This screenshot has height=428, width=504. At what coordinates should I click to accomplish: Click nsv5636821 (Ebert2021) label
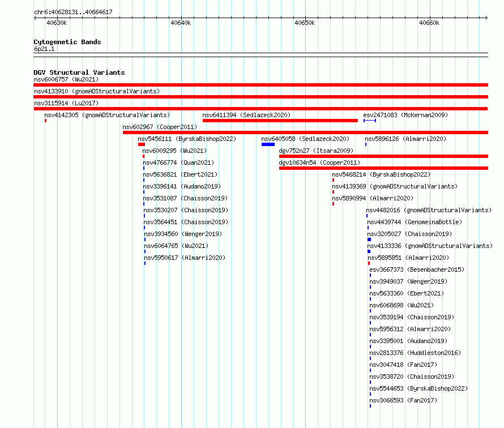pyautogui.click(x=180, y=174)
